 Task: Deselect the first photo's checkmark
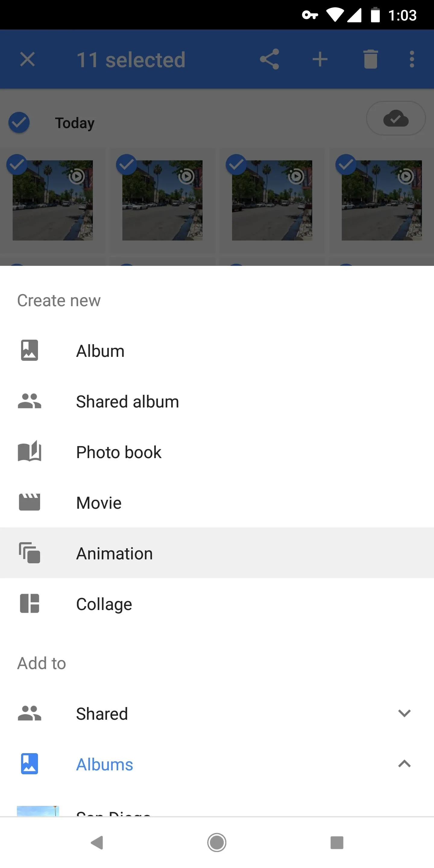tap(17, 165)
